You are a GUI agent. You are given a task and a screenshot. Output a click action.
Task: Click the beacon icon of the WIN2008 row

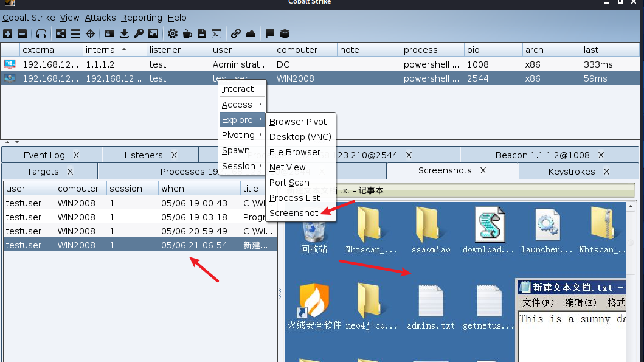[x=10, y=78]
